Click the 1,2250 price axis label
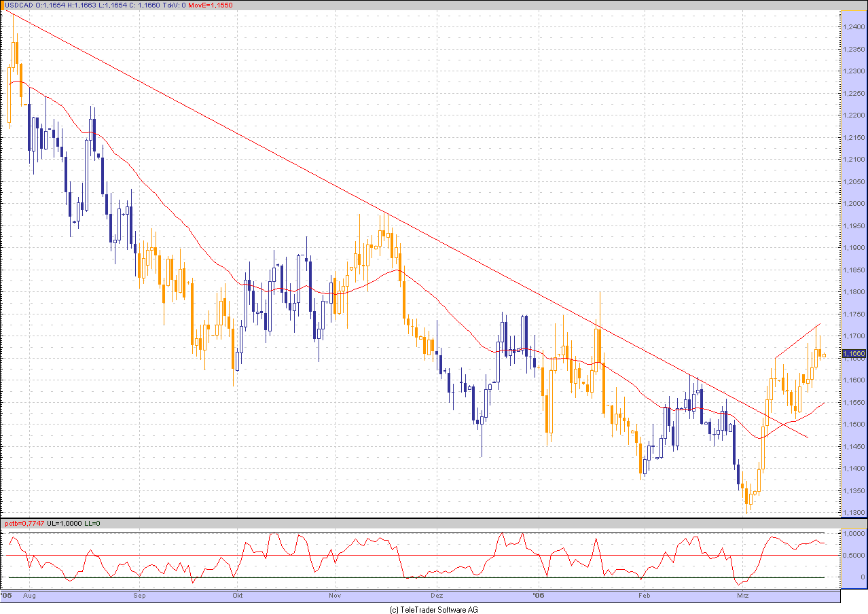Screen dimensions: 868x614 (854, 94)
